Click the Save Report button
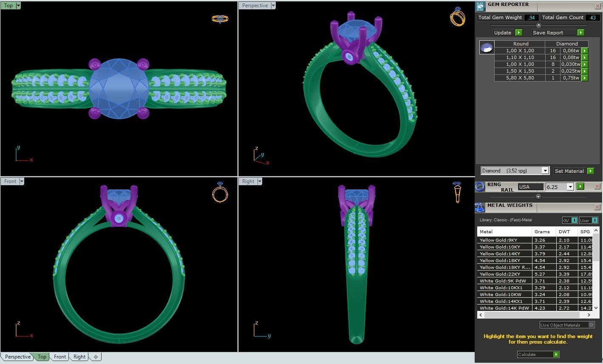 [x=558, y=33]
